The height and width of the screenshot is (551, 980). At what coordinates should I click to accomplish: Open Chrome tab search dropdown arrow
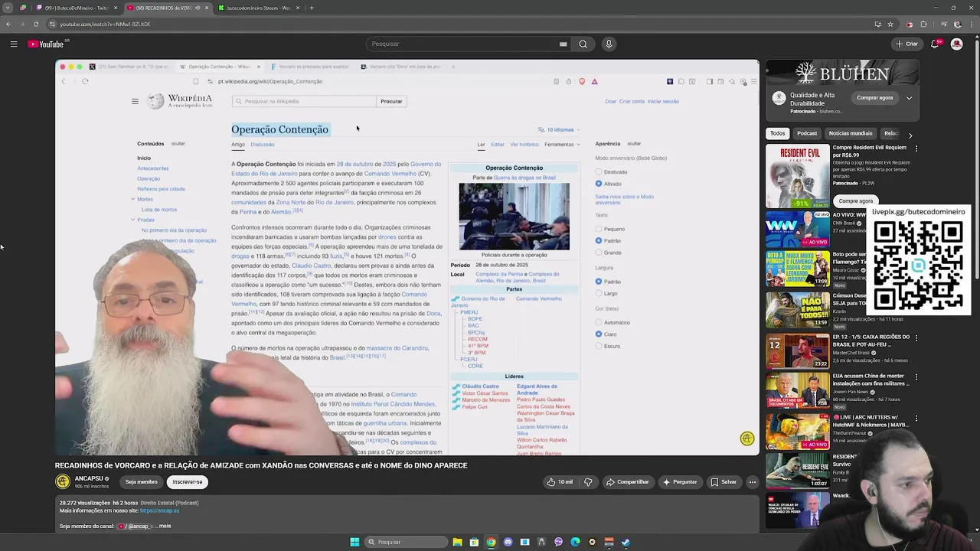tap(8, 8)
